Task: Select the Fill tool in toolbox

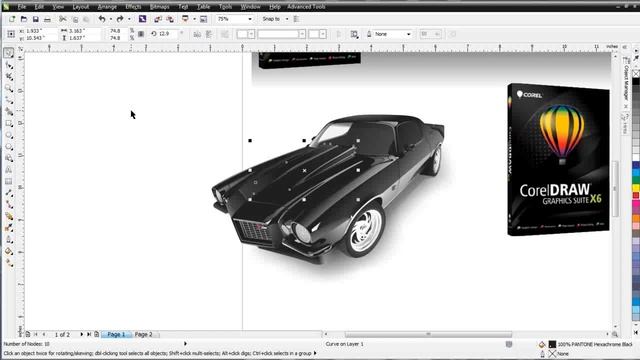Action: coord(9,251)
